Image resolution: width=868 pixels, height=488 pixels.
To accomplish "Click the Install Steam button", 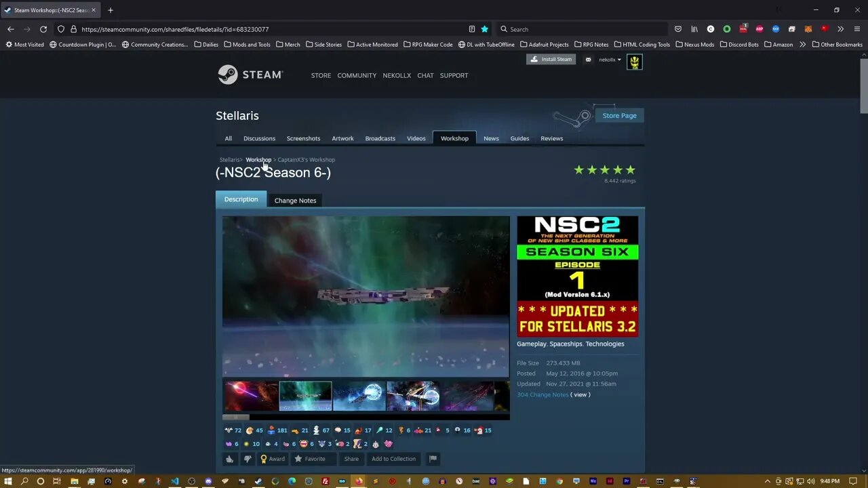I will (x=551, y=59).
